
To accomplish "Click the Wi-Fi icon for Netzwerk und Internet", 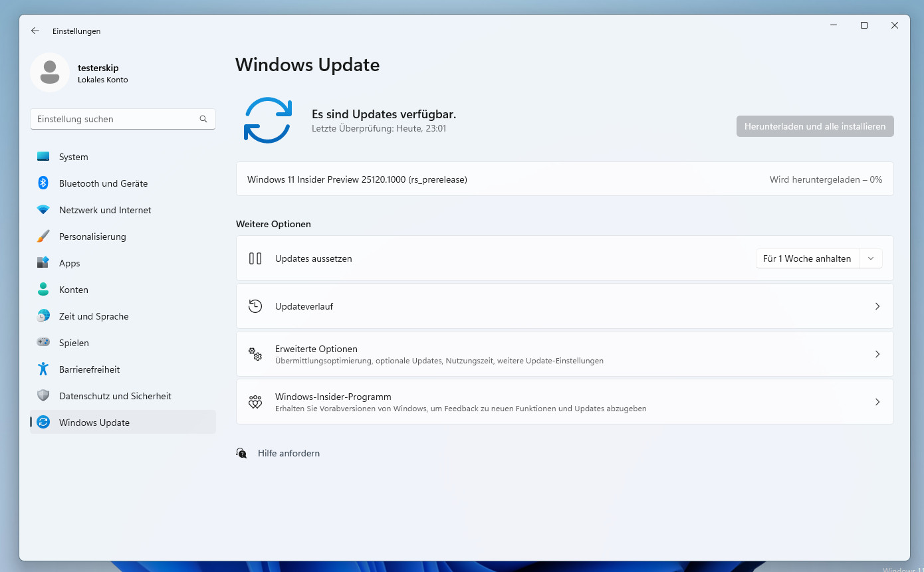I will coord(43,210).
